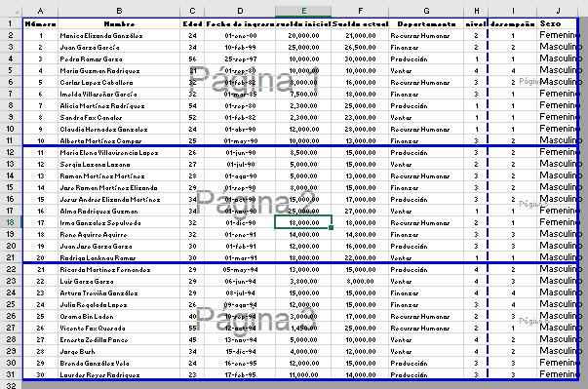The image size is (588, 389).
Task: Select Sueldo actual 30,000.00 in row 4
Action: tap(360, 59)
